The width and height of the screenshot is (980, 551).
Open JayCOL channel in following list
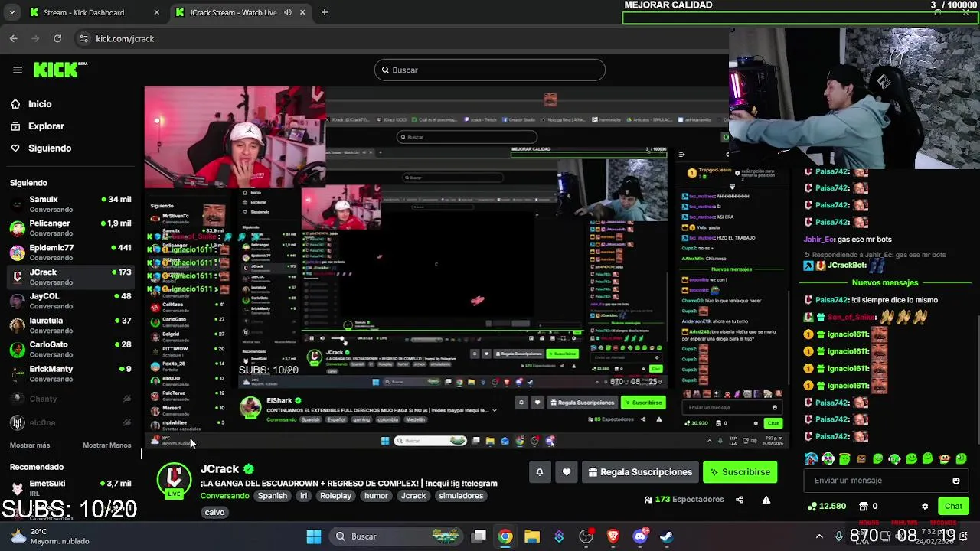[70, 301]
